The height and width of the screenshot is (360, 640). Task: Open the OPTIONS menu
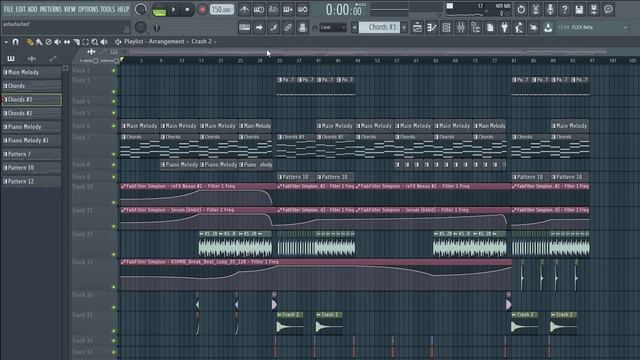pos(88,9)
